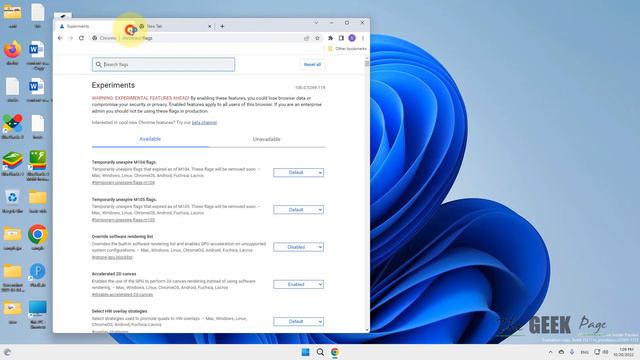Open the tab search chevron in the title bar
This screenshot has height=360, width=640.
pyautogui.click(x=316, y=23)
